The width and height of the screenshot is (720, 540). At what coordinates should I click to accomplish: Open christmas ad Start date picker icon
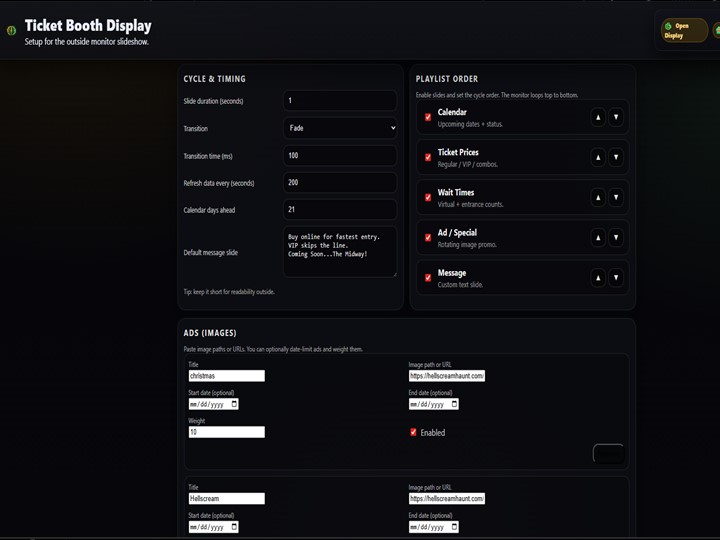pos(234,404)
